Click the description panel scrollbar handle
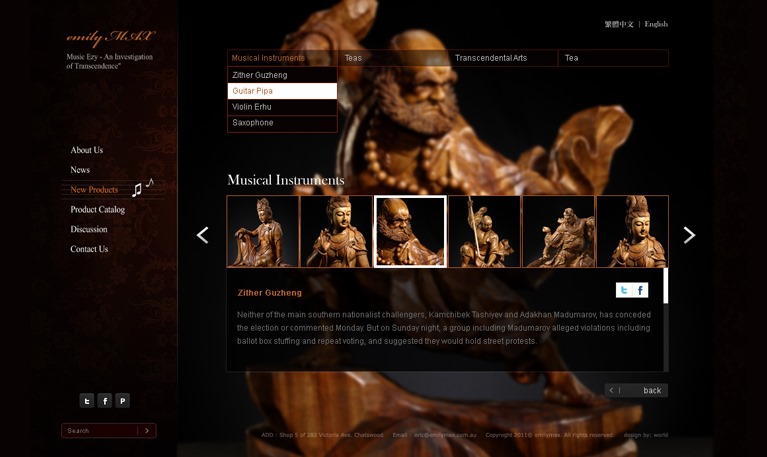 click(665, 286)
